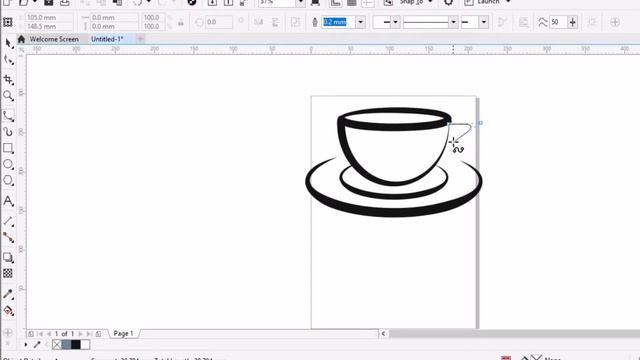The image size is (640, 360).
Task: Open the start arrowhead dropdown
Action: tap(395, 22)
